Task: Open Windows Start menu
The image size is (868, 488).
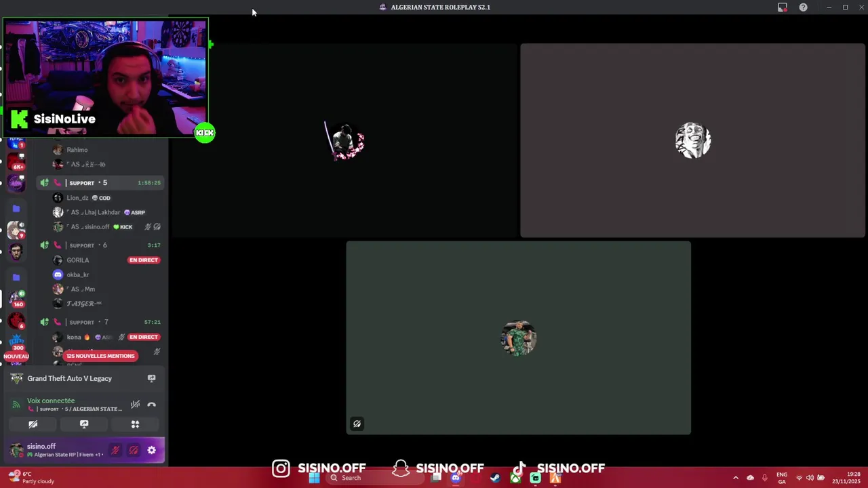Action: [314, 478]
